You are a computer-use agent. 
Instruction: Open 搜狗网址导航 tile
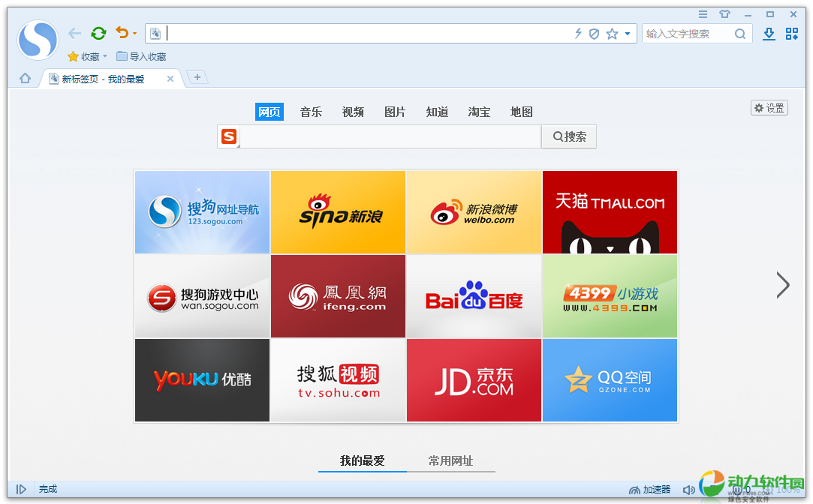tap(202, 212)
